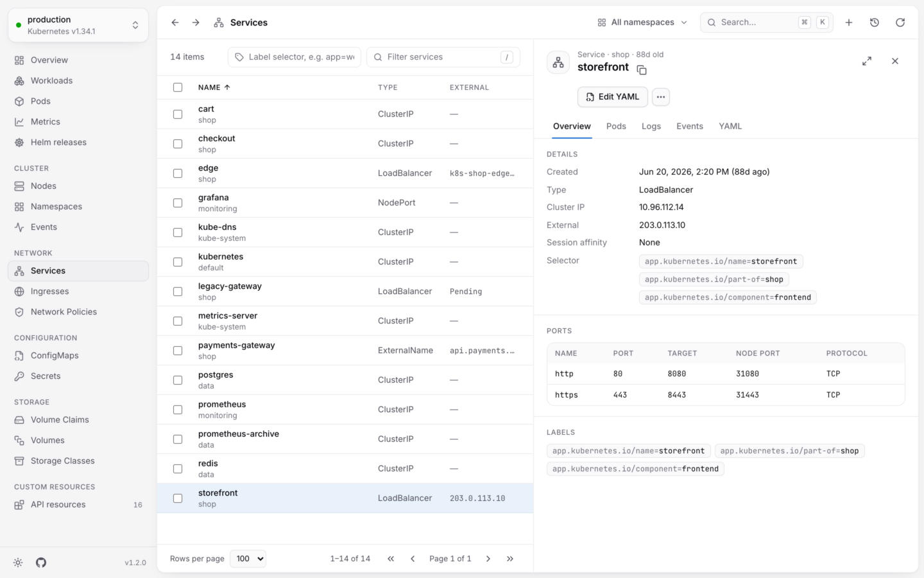Open the more actions ellipsis menu
The width and height of the screenshot is (924, 578).
(x=661, y=97)
